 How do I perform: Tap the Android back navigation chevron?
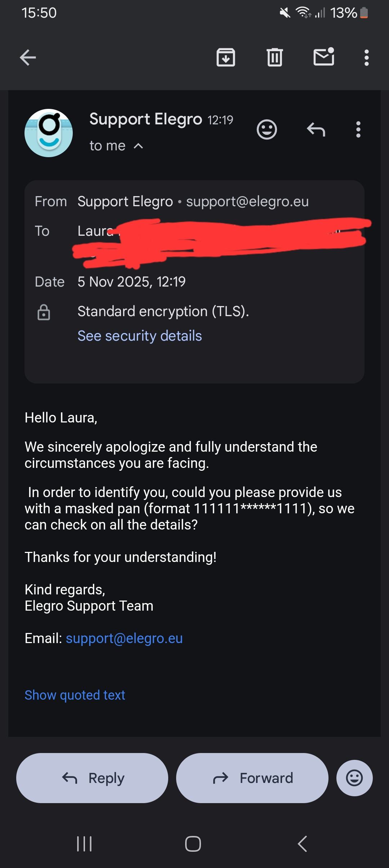(x=303, y=844)
